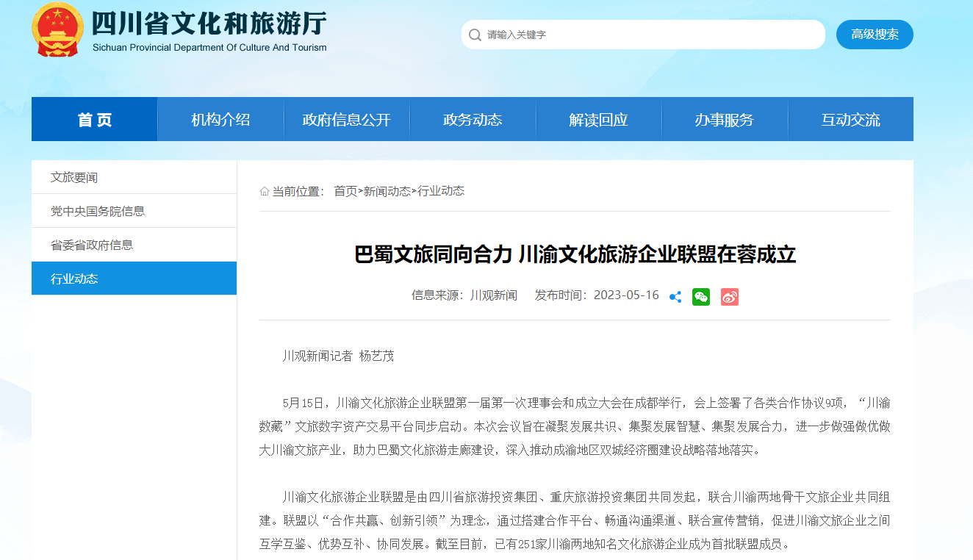Viewport: 973px width, 560px height.
Task: Open the 政府信息公开 navigation menu
Action: (x=346, y=119)
